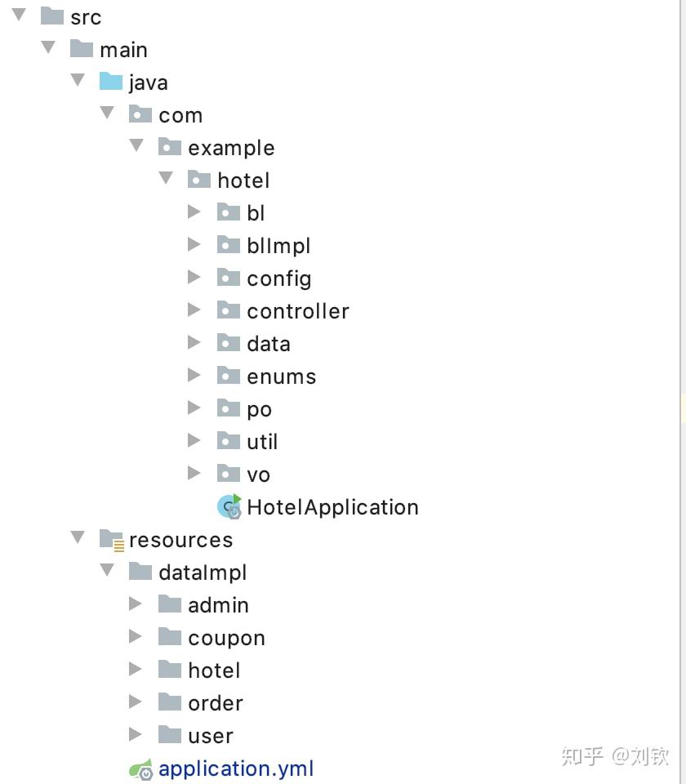Click the resources root folder icon
686x784 pixels.
point(111,539)
